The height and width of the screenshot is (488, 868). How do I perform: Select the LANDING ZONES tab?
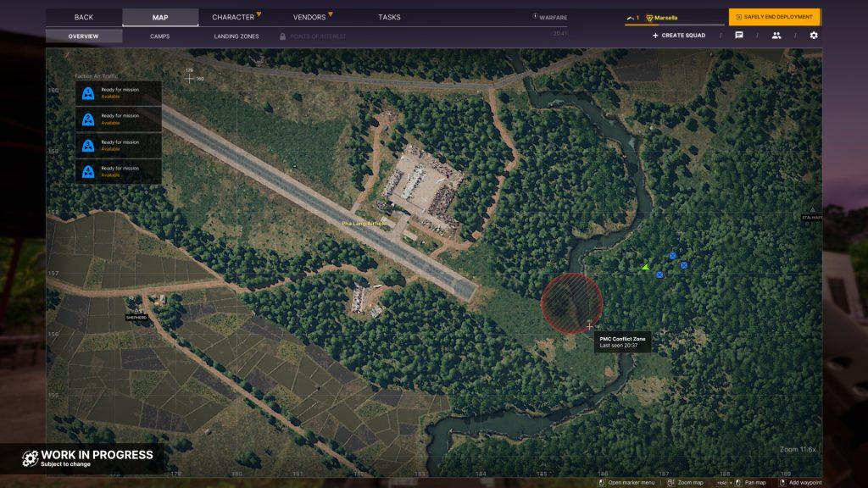pyautogui.click(x=238, y=36)
